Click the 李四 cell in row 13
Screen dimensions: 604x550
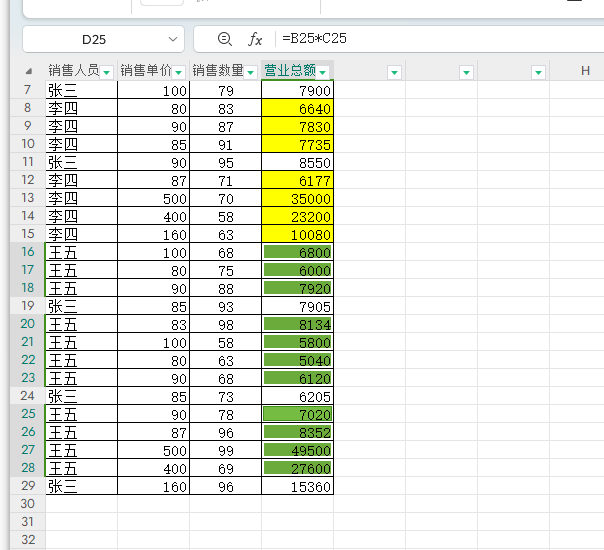pos(81,198)
